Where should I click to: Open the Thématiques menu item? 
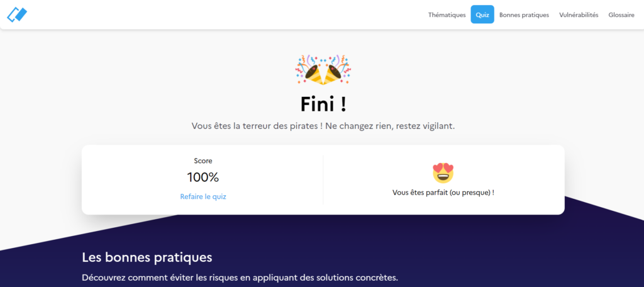pyautogui.click(x=447, y=15)
